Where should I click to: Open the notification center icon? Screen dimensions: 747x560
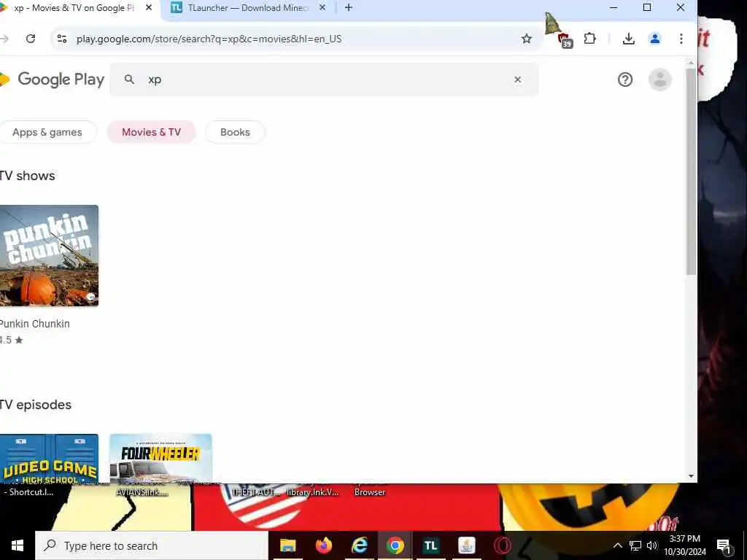724,545
